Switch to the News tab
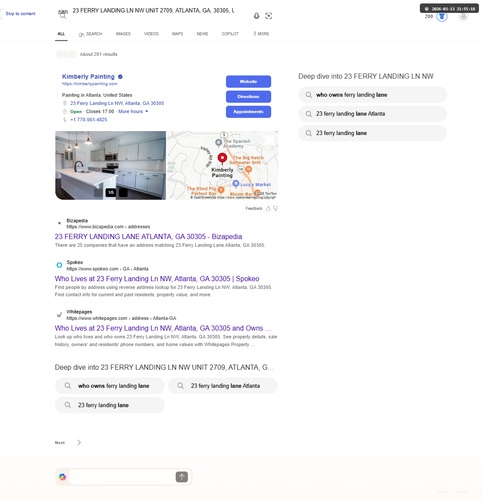 pos(202,34)
